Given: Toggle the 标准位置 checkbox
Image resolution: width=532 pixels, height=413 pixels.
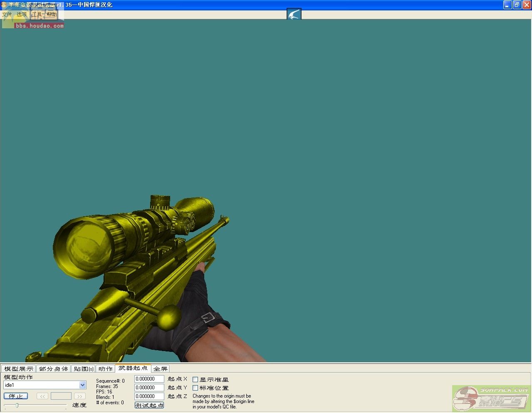Looking at the screenshot, I should 195,388.
